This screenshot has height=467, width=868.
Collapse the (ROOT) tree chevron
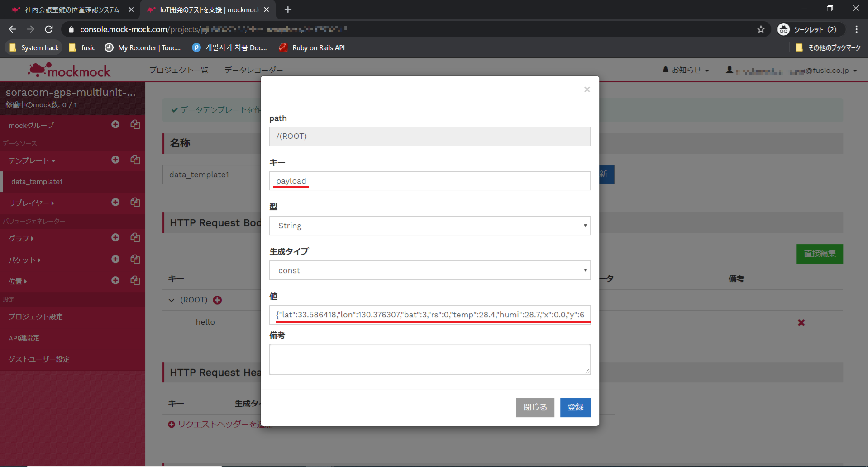coord(172,300)
